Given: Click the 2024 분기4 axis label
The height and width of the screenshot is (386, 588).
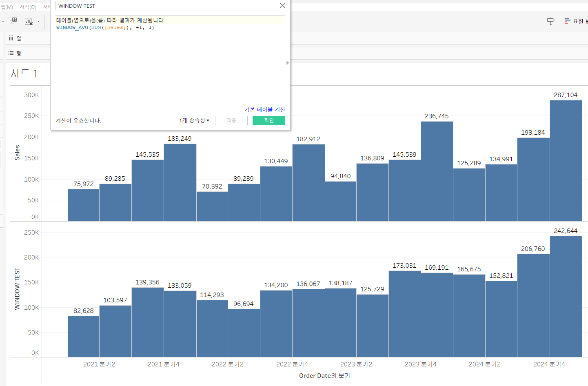Looking at the screenshot, I should pyautogui.click(x=549, y=364).
